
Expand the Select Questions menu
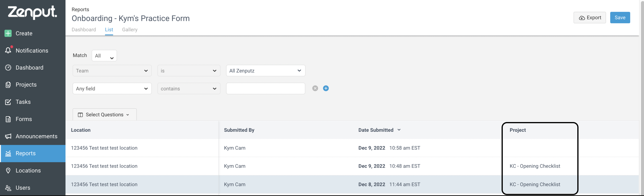coord(105,115)
